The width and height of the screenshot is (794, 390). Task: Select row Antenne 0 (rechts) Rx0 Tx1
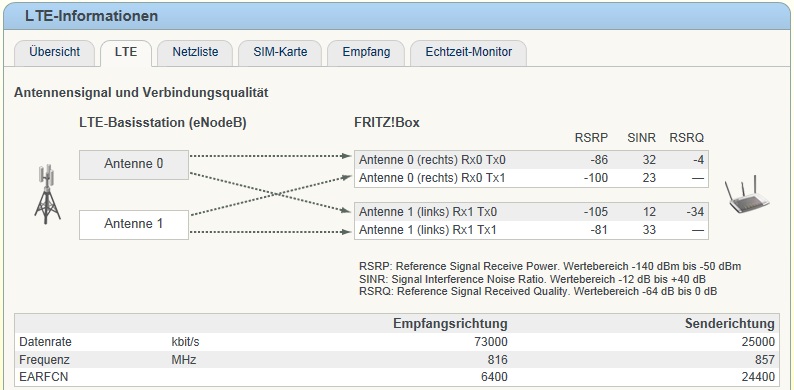[x=531, y=178]
